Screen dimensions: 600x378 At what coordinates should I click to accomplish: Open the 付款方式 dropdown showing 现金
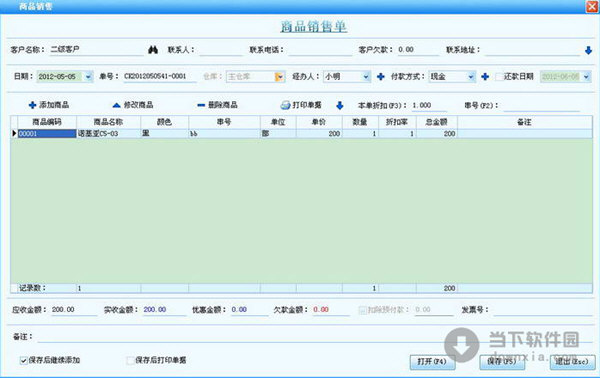(x=471, y=77)
